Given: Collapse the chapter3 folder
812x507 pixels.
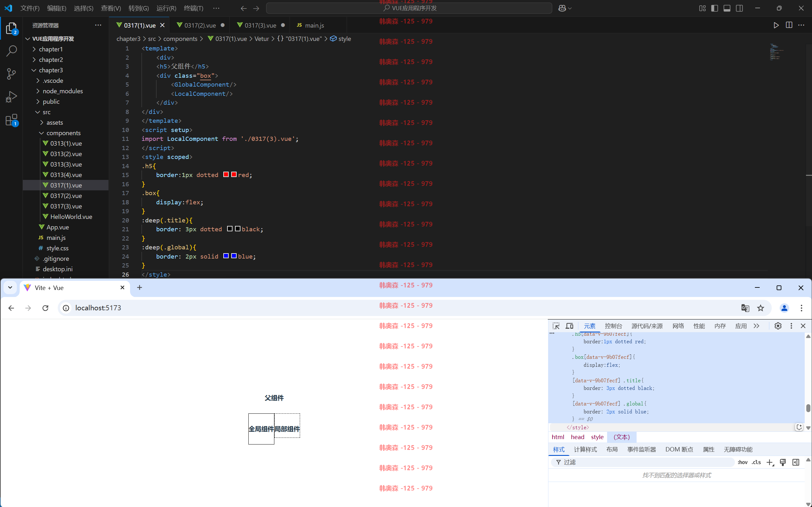Looking at the screenshot, I should click(66, 70).
